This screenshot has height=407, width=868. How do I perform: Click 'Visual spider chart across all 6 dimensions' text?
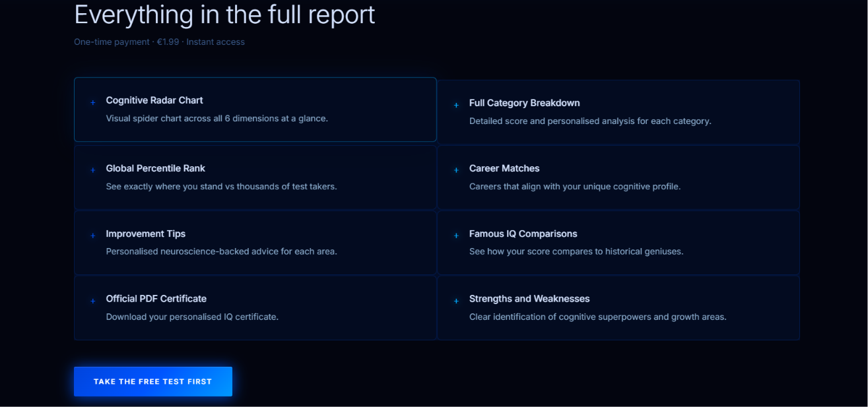click(x=217, y=119)
